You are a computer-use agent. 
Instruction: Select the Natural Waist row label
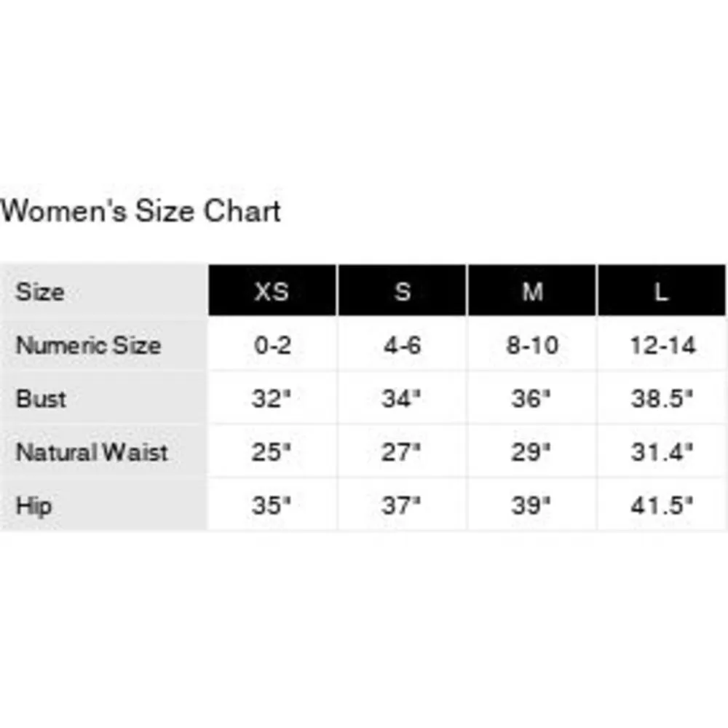click(92, 452)
